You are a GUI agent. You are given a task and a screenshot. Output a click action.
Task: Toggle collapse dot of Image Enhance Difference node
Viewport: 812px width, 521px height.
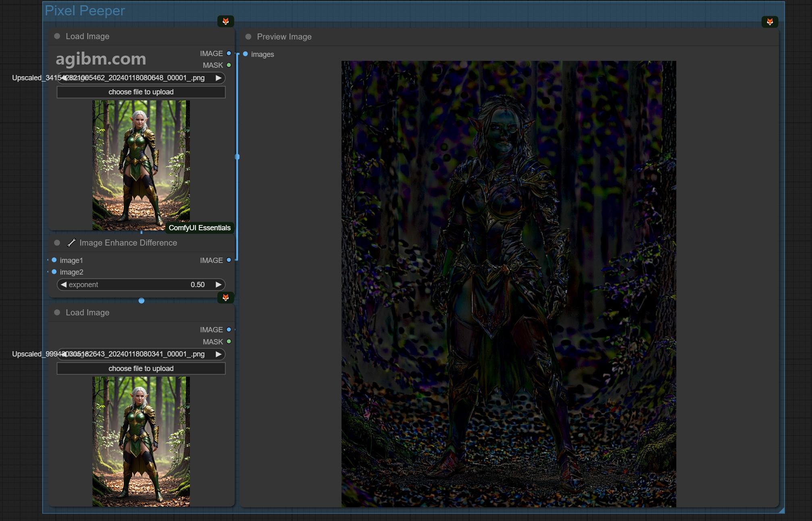pos(57,243)
